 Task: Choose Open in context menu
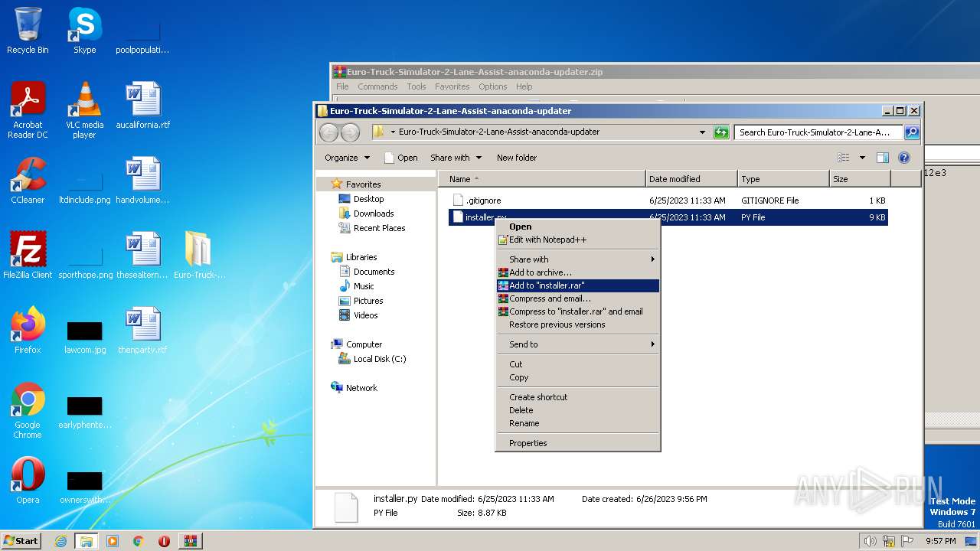pos(577,227)
